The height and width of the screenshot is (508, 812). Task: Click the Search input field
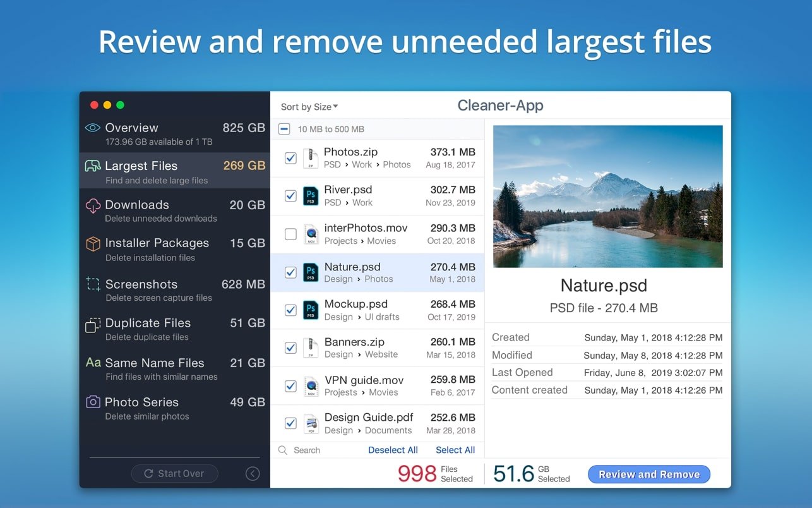[x=322, y=450]
